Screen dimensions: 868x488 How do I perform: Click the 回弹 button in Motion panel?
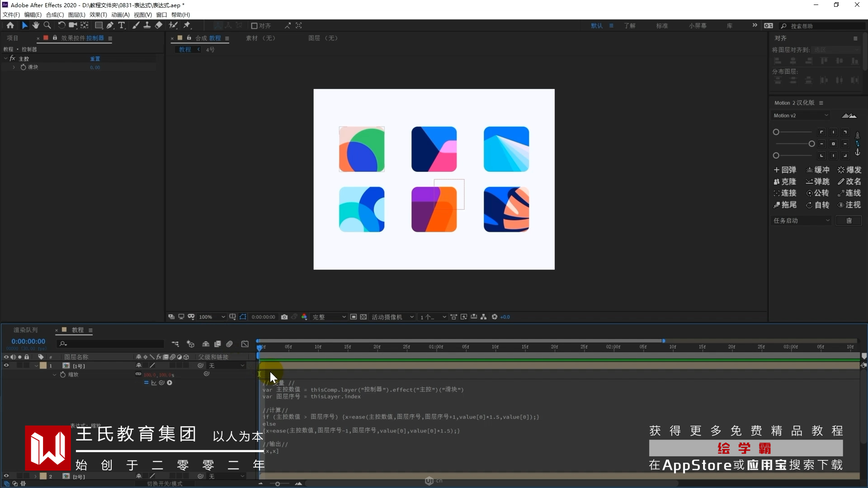pos(785,170)
